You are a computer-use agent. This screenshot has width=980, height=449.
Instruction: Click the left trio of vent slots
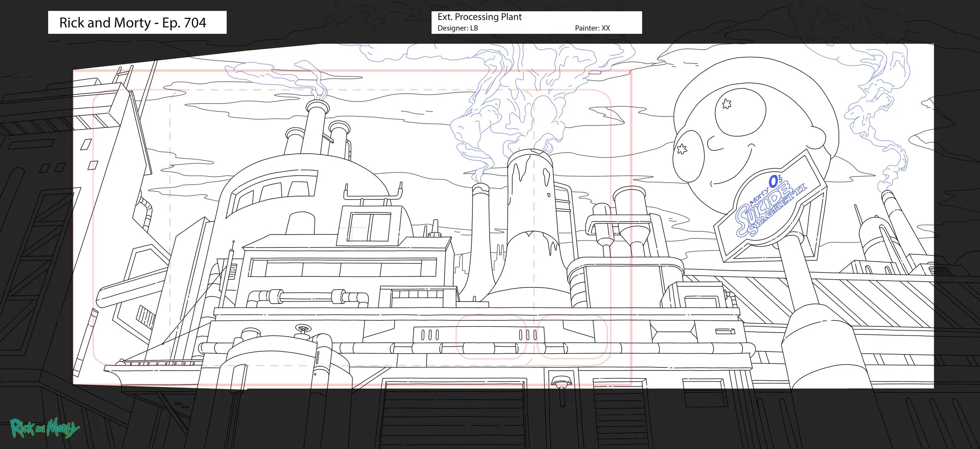(430, 335)
